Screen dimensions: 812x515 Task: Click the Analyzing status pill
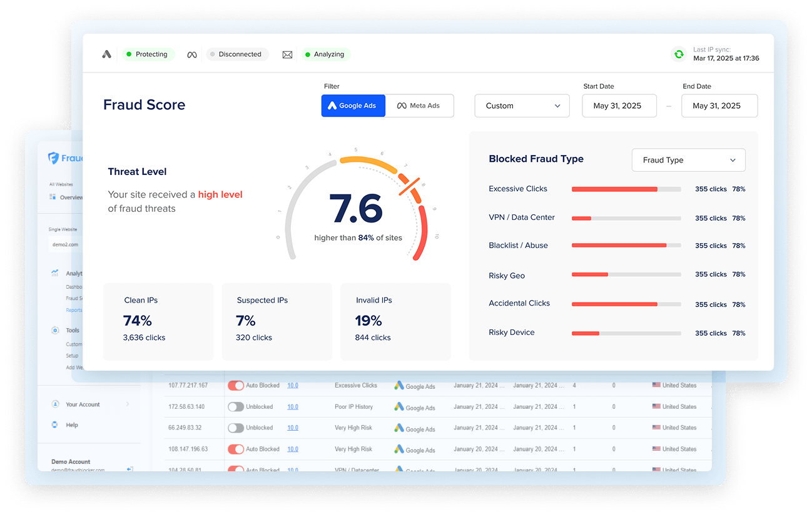pos(326,54)
